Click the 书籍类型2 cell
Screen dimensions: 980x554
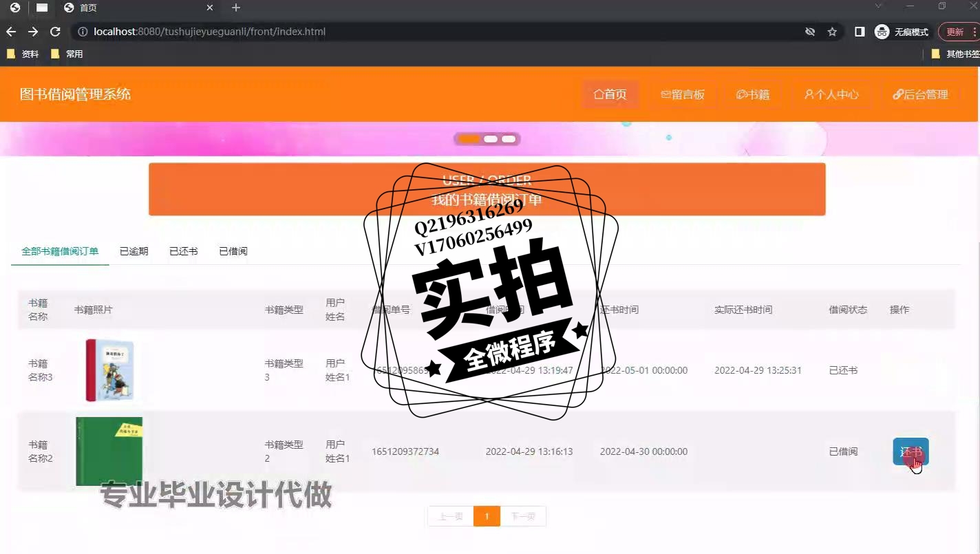[284, 451]
